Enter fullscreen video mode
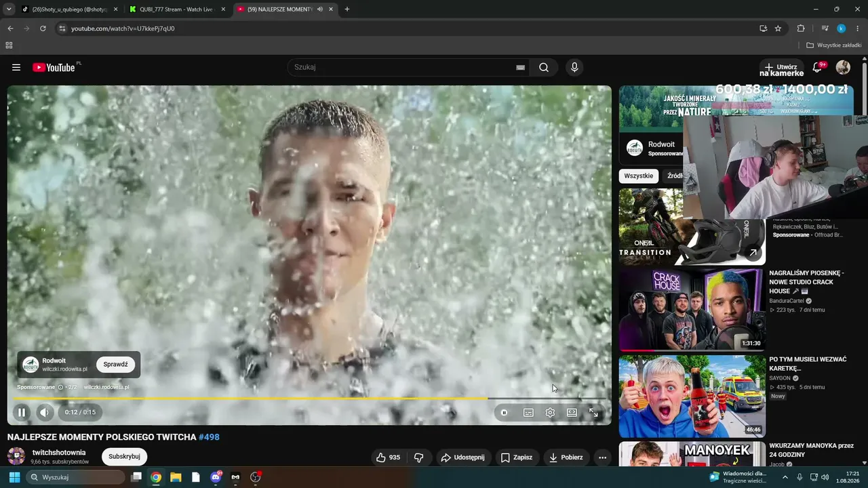868x488 pixels. [593, 412]
